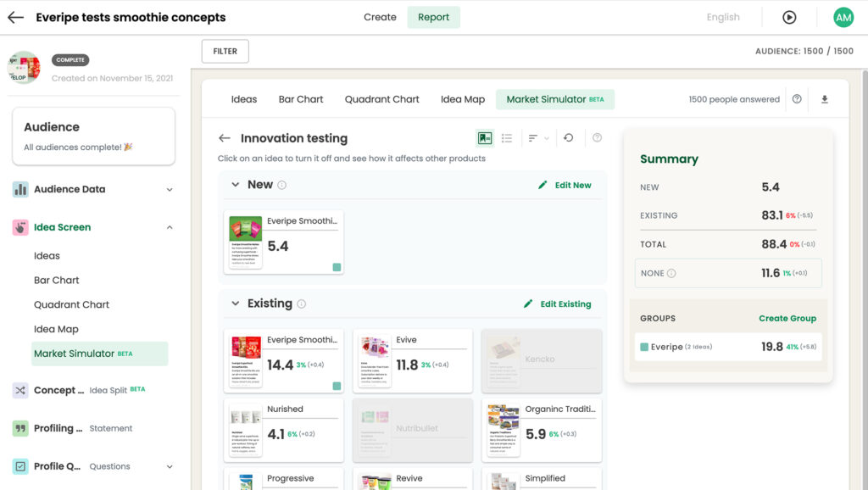The image size is (868, 490).
Task: Reset the simulator with the refresh icon
Action: [x=569, y=138]
